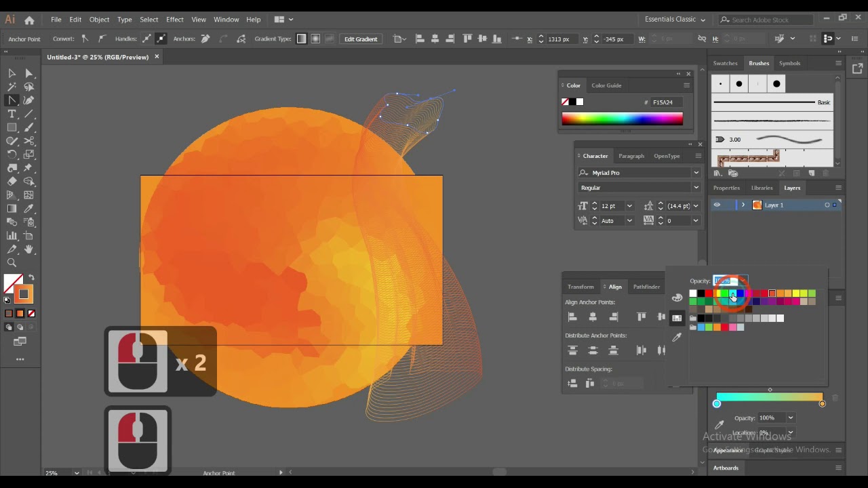Open gradient stop Opacity 100% dropdown

(x=791, y=418)
